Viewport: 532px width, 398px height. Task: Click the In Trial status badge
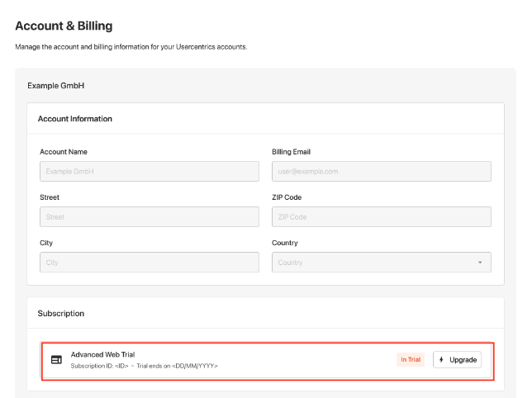pyautogui.click(x=411, y=360)
